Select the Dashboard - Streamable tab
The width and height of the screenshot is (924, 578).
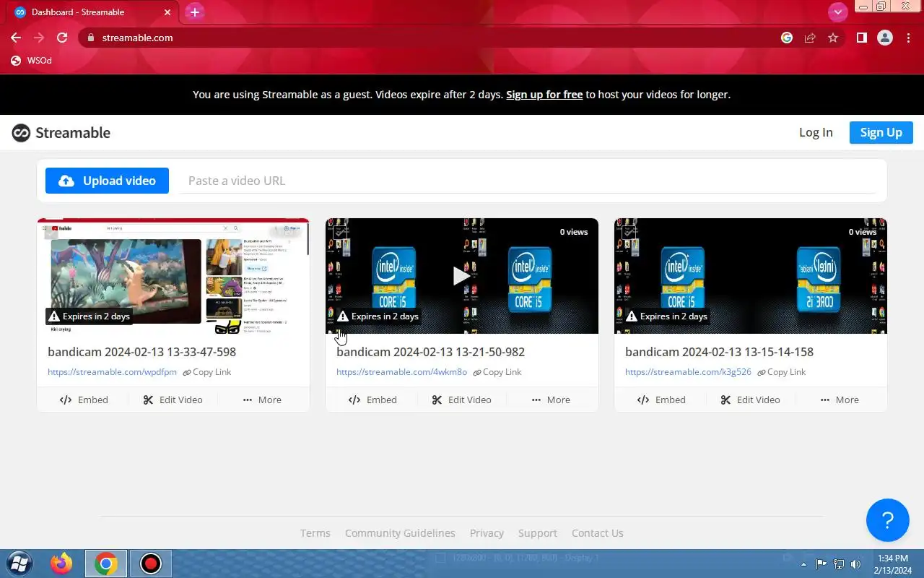click(x=92, y=12)
